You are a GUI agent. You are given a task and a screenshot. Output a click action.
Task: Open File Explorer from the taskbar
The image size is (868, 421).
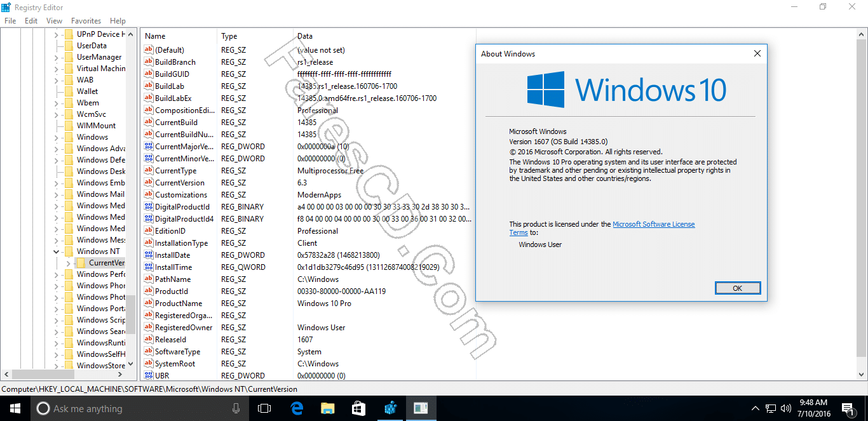click(x=327, y=408)
